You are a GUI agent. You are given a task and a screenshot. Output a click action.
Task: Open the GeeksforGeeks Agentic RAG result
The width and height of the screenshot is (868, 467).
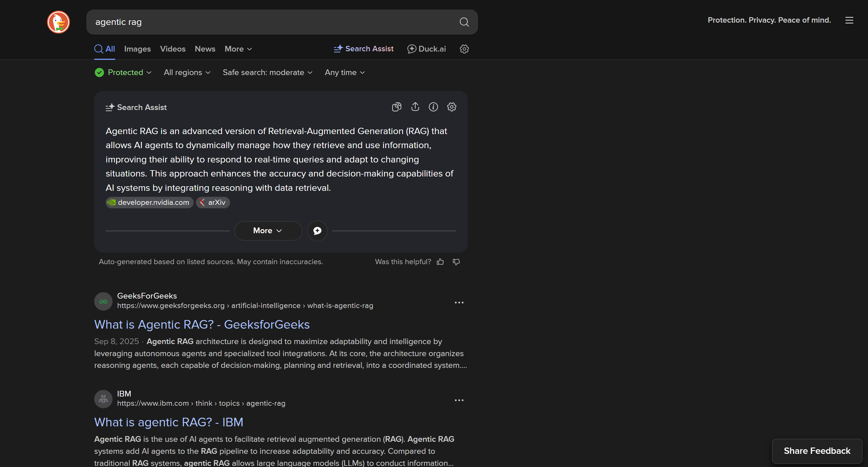tap(201, 325)
